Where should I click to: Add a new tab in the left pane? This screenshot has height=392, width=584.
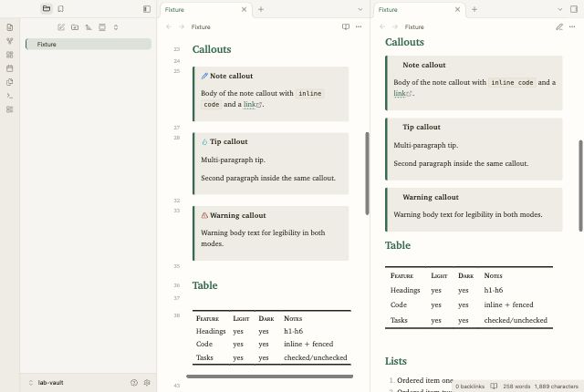[x=261, y=9]
